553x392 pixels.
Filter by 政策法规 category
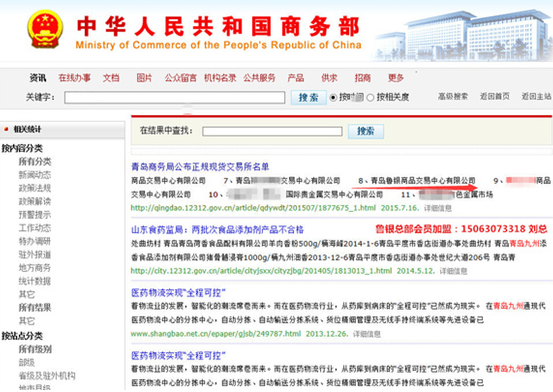pos(35,188)
